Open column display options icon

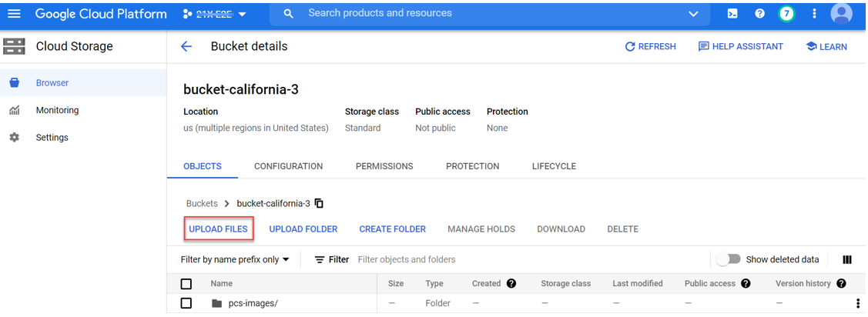(847, 260)
